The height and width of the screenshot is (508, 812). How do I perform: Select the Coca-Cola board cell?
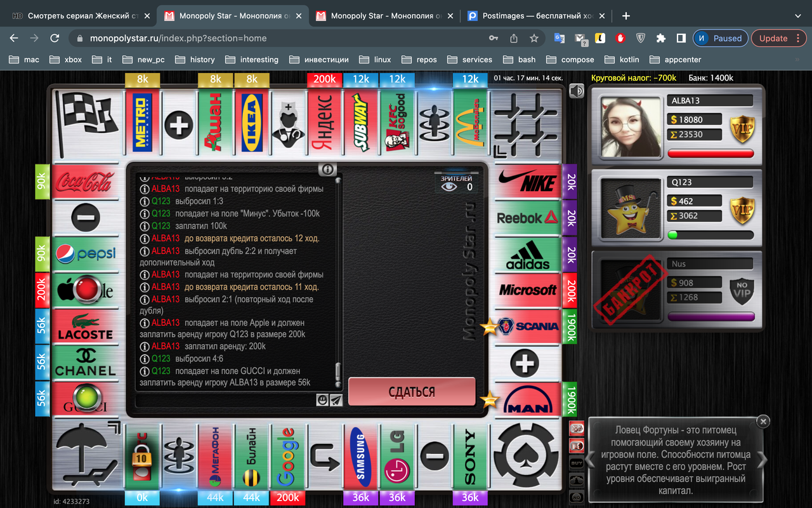point(85,182)
